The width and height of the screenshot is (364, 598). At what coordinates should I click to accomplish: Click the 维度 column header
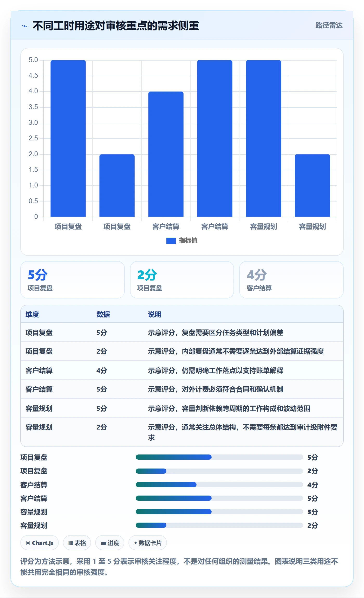point(32,315)
